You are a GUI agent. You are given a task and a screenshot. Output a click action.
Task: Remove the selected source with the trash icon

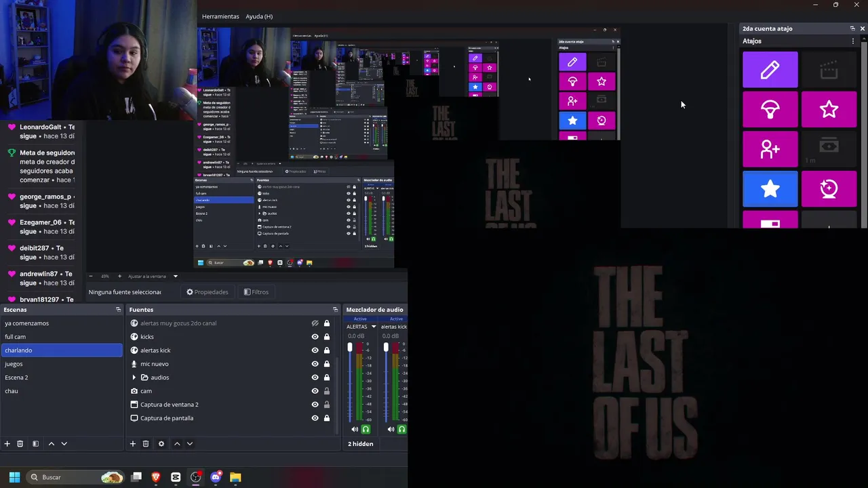coord(146,444)
